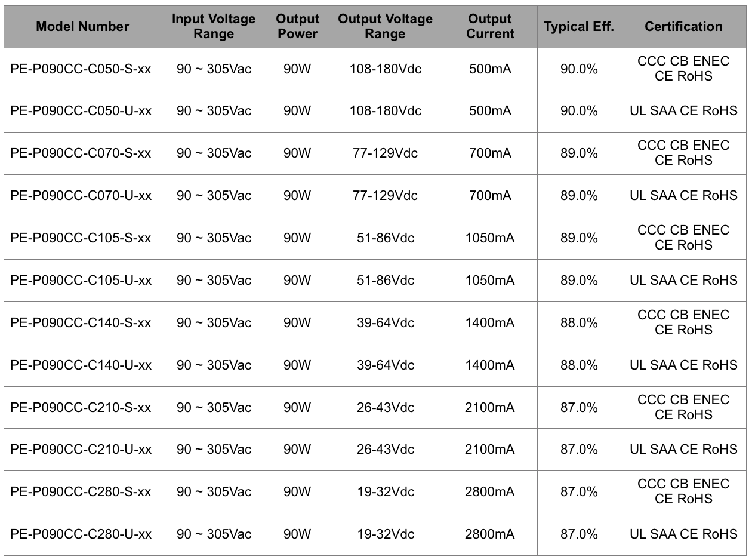752x560 pixels.
Task: Select the Output Voltage Range header
Action: [385, 27]
